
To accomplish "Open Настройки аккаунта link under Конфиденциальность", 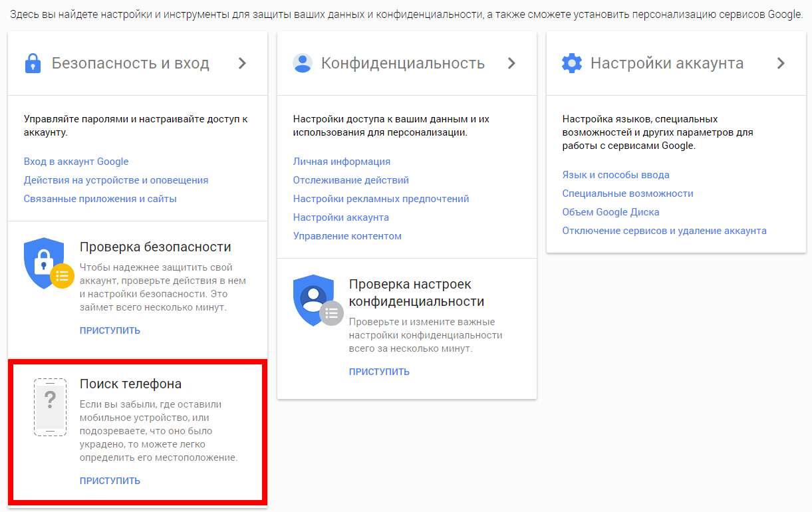I will (x=341, y=217).
